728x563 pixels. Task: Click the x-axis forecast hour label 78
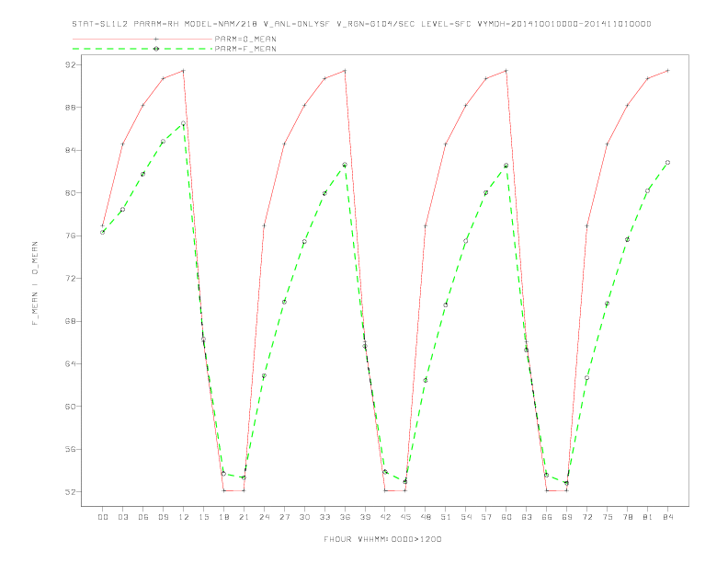coord(627,517)
